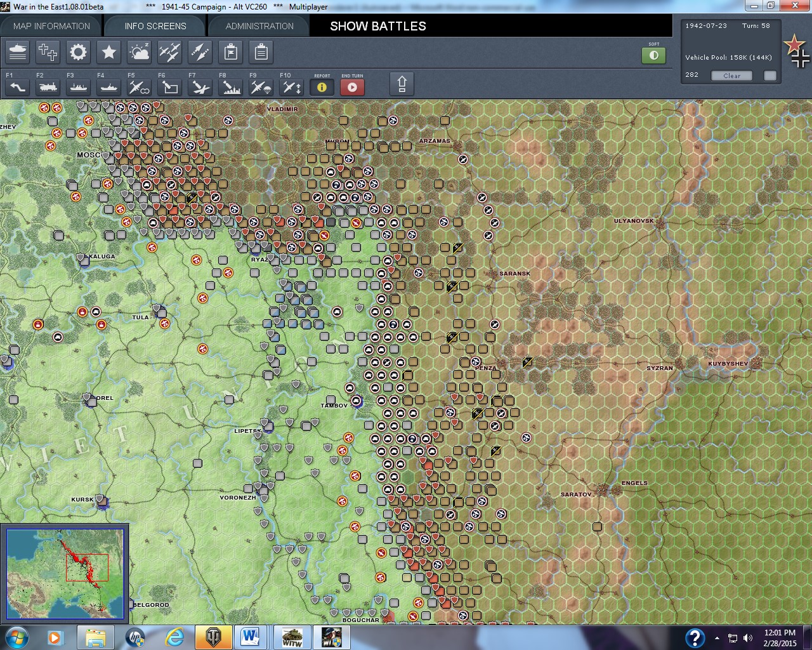812x650 pixels.
Task: Click the clipboard with flag icon
Action: (x=230, y=52)
